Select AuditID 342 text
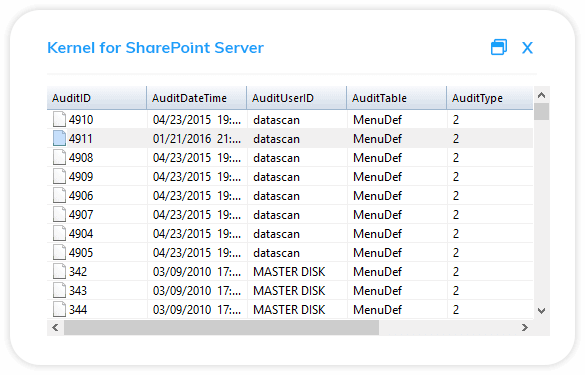585x375 pixels. click(x=78, y=272)
